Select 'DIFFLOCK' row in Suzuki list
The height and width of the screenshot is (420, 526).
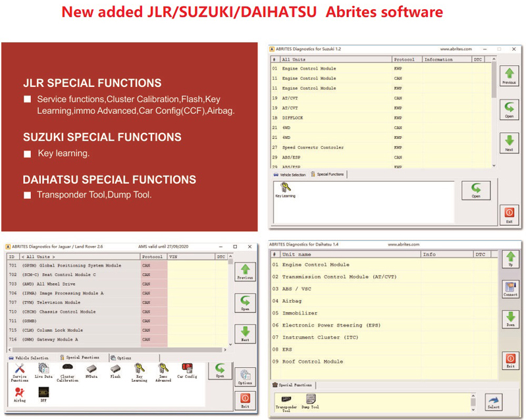click(381, 118)
